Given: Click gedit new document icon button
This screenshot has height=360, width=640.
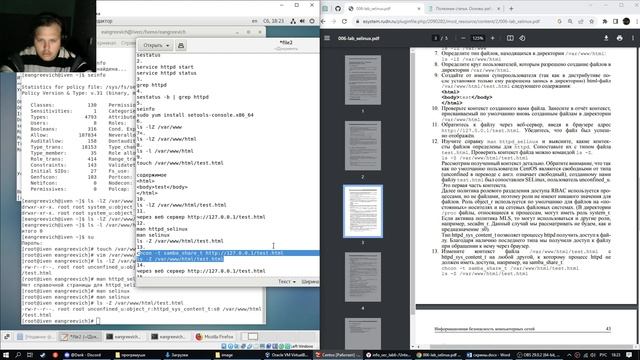Looking at the screenshot, I should 181,45.
